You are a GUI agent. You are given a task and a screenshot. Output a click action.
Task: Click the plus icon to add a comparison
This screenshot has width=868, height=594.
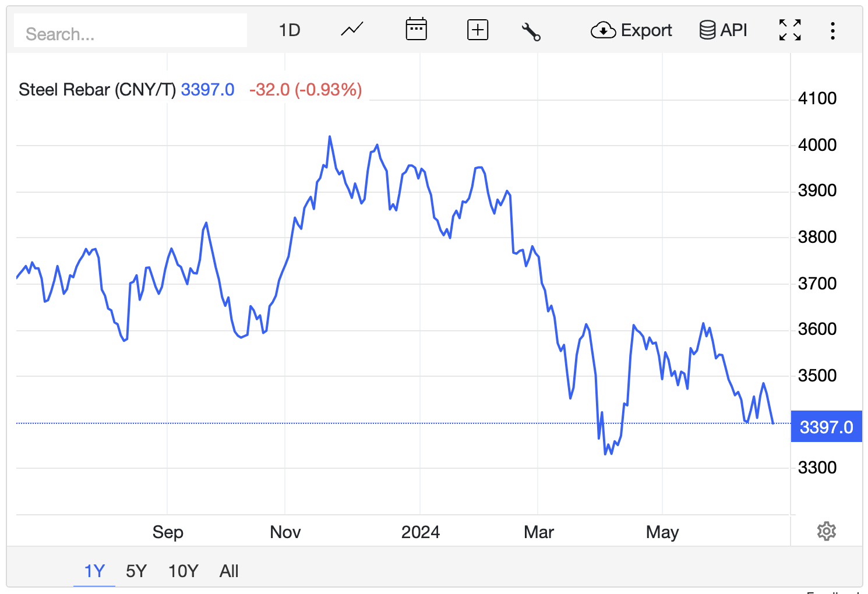[x=478, y=30]
